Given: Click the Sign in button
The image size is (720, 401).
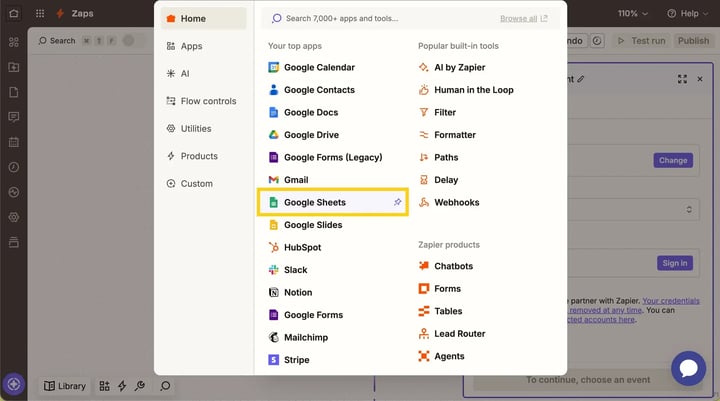Looking at the screenshot, I should (x=675, y=263).
